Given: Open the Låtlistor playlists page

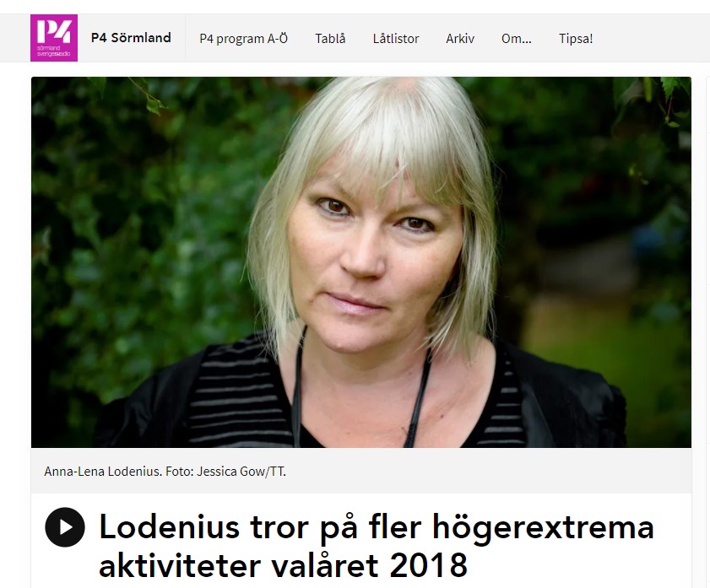Looking at the screenshot, I should click(x=396, y=39).
